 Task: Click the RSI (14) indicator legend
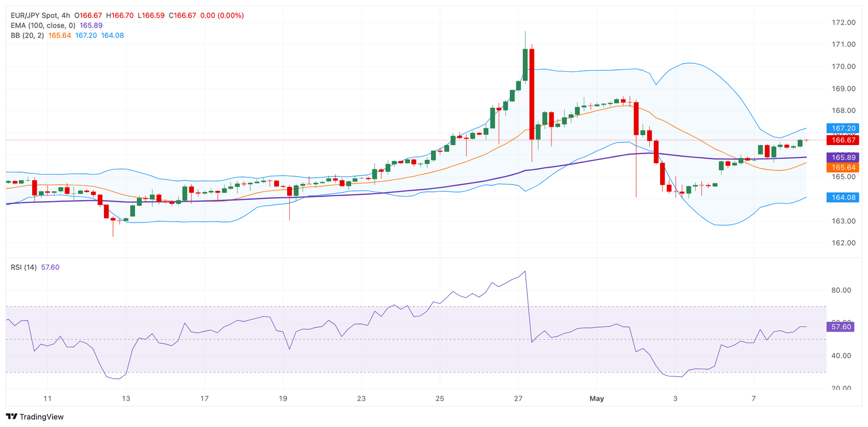point(24,267)
